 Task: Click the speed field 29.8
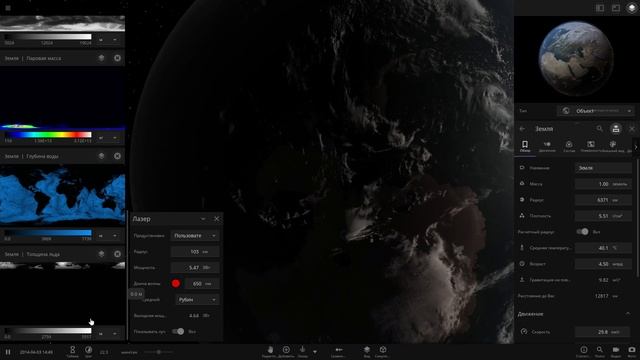603,332
